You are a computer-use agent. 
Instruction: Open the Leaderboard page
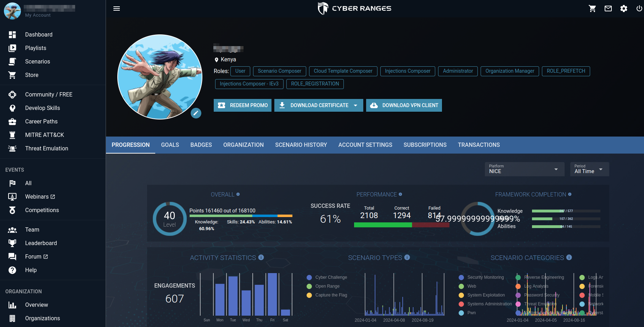[41, 243]
